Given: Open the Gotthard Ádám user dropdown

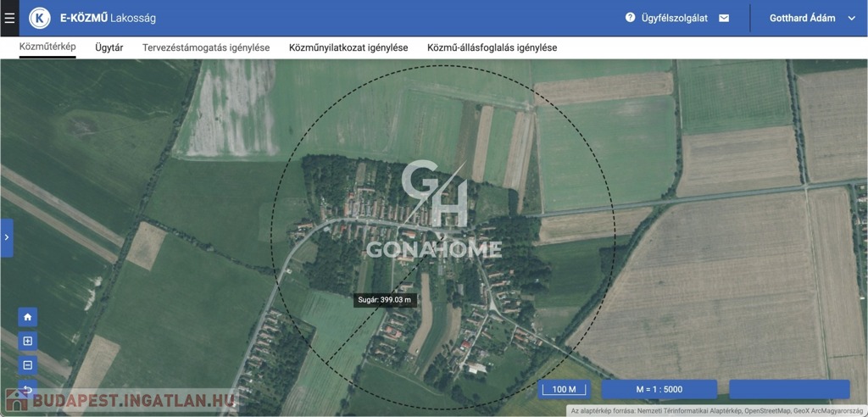Looking at the screenshot, I should [x=813, y=18].
